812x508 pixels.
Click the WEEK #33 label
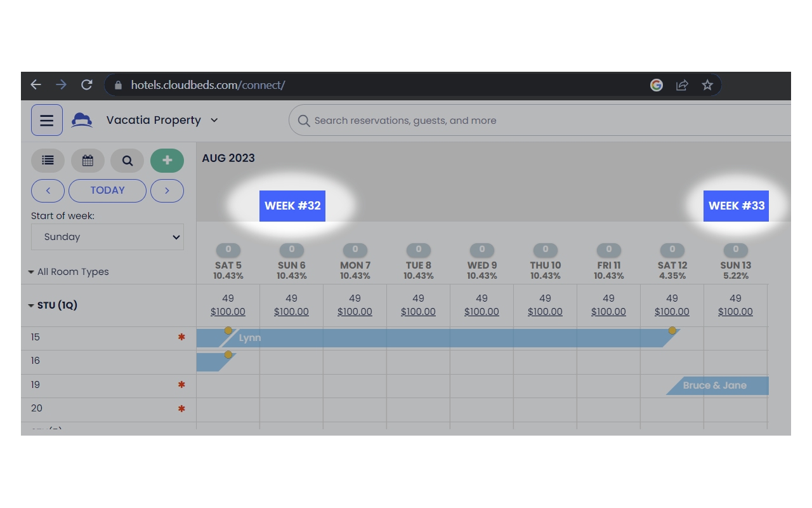737,206
